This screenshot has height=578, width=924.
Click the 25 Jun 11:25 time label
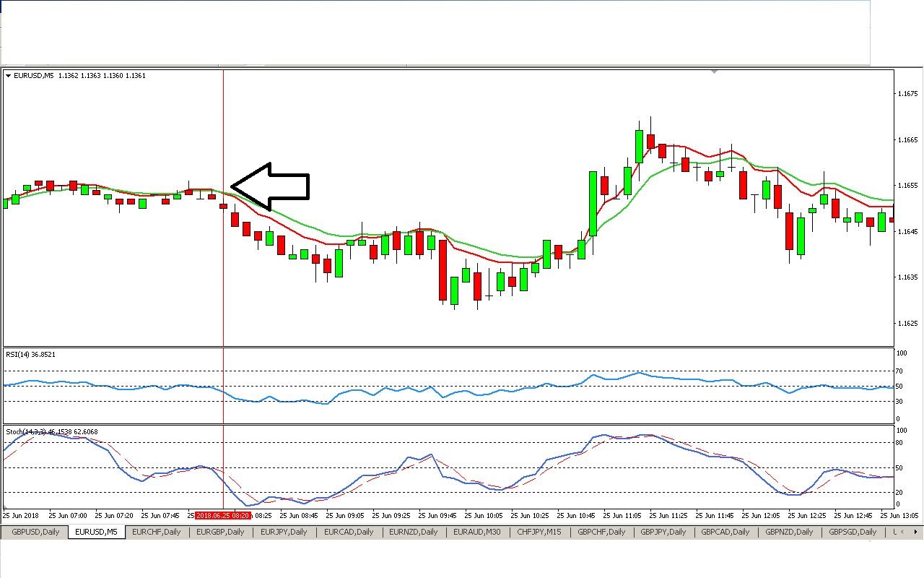668,516
